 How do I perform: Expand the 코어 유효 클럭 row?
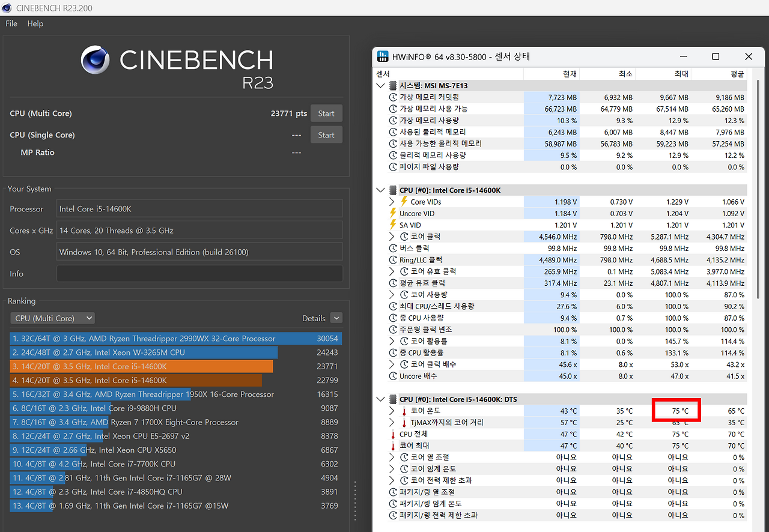[392, 271]
